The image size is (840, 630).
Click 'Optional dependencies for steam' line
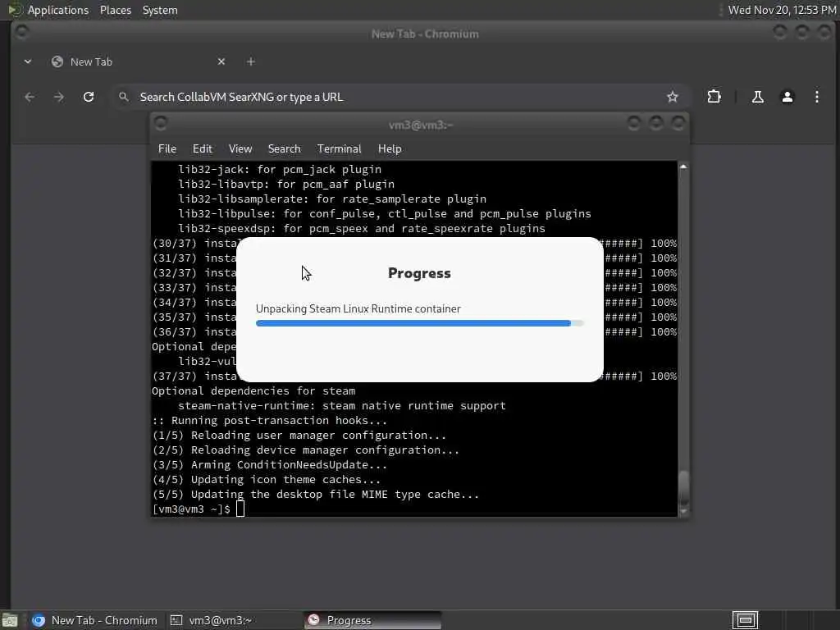pos(253,391)
